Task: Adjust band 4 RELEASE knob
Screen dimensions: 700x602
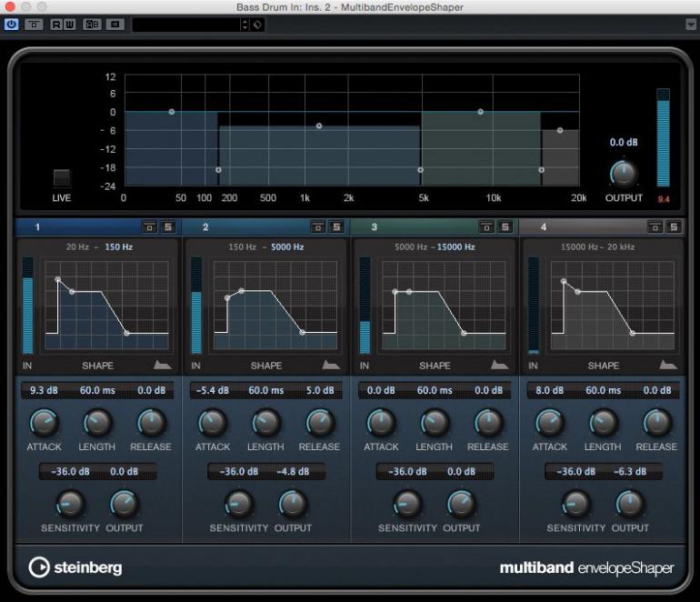Action: click(656, 423)
